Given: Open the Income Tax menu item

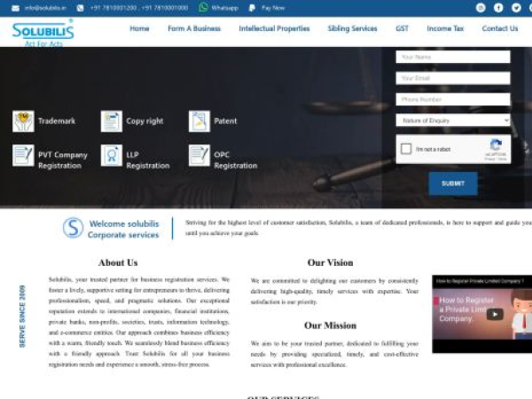Looking at the screenshot, I should pyautogui.click(x=445, y=28).
